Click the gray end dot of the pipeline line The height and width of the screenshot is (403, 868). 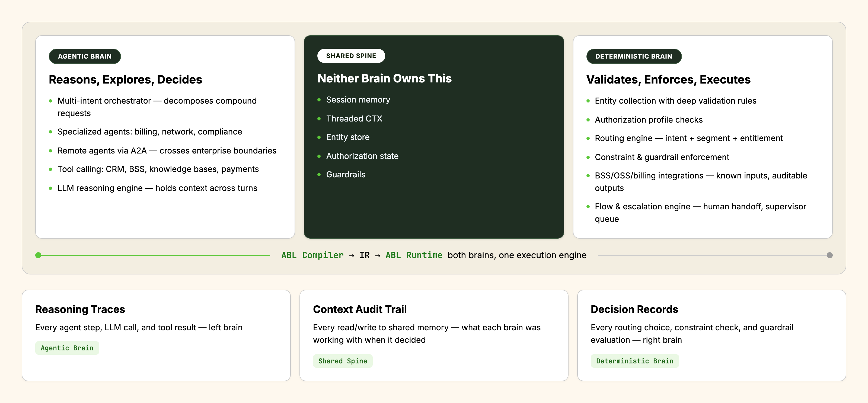[x=829, y=255]
